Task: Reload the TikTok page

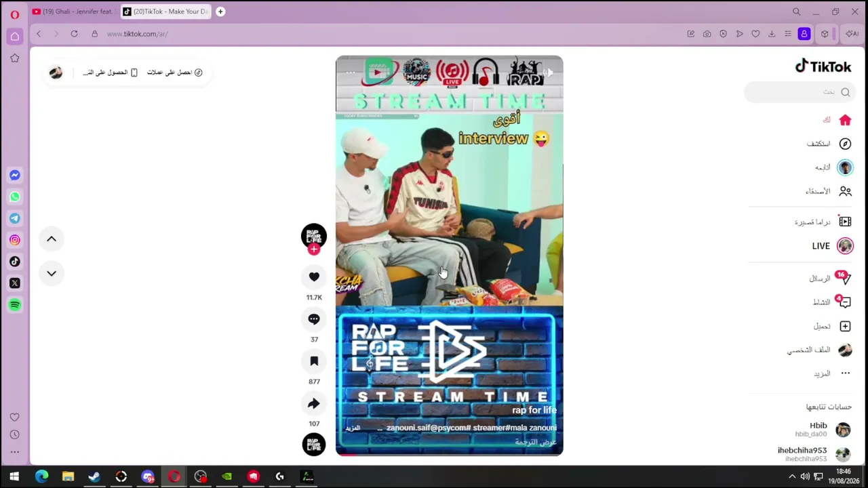Action: pos(74,34)
